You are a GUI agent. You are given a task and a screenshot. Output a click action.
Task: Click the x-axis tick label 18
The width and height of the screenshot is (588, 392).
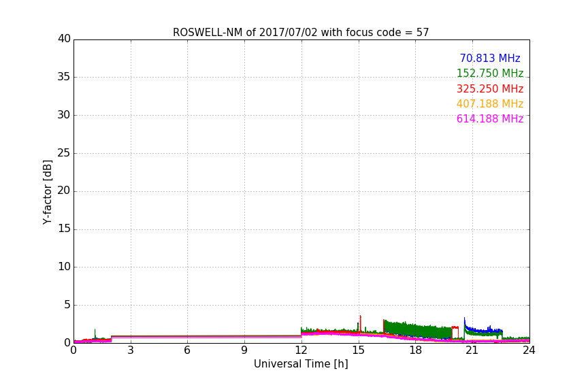tap(416, 350)
